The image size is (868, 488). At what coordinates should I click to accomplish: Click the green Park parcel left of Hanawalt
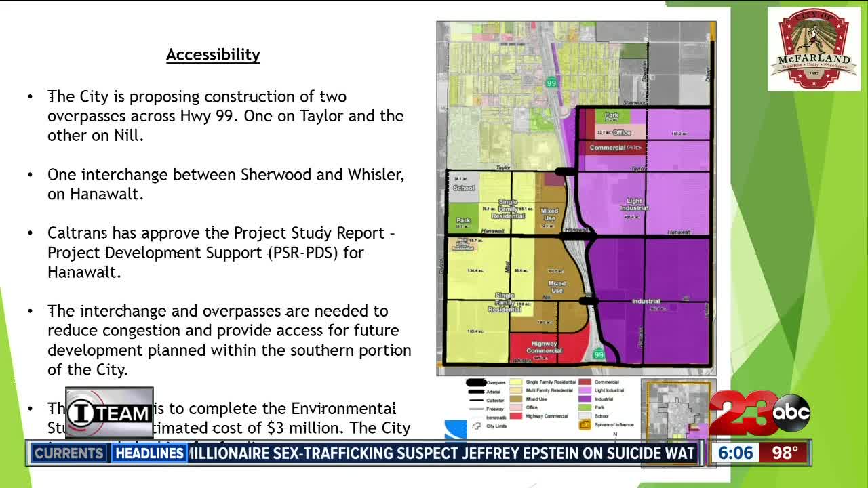coord(463,218)
